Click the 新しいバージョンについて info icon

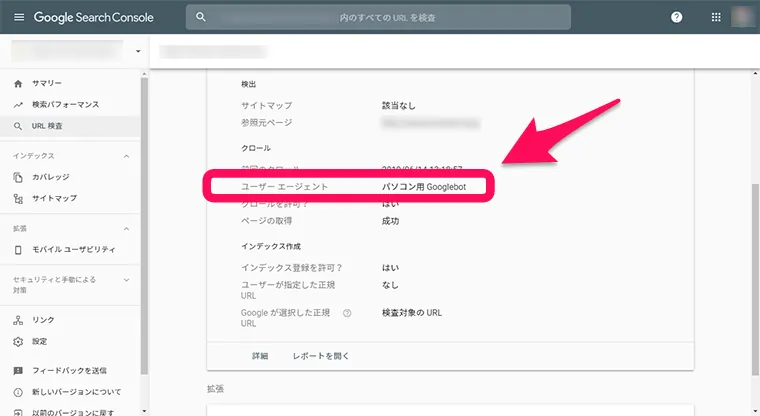pos(18,392)
